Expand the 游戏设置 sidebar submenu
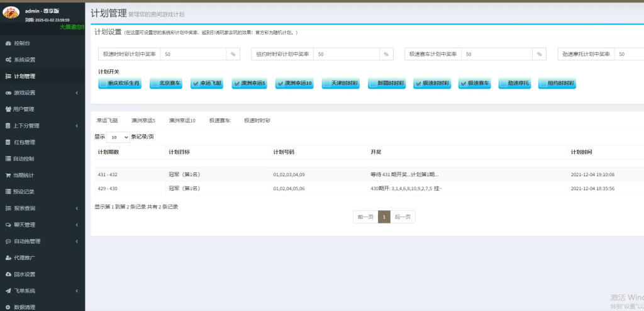The width and height of the screenshot is (644, 311). pos(76,93)
